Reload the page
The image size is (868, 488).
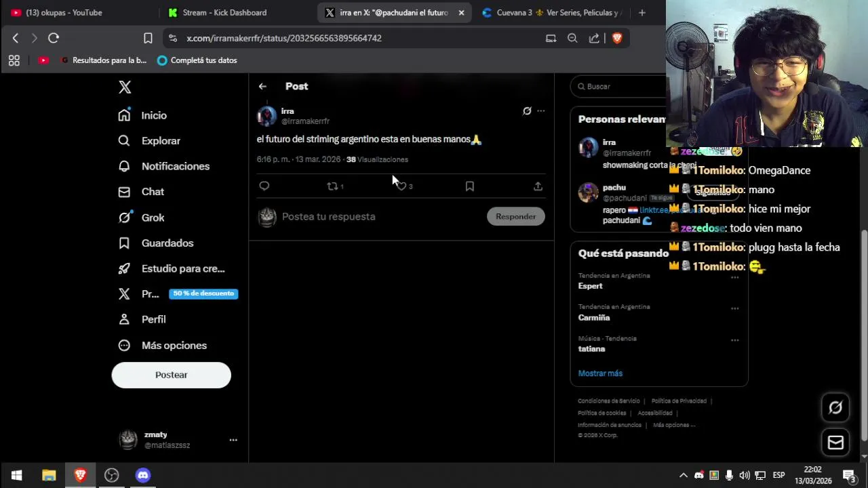(54, 38)
